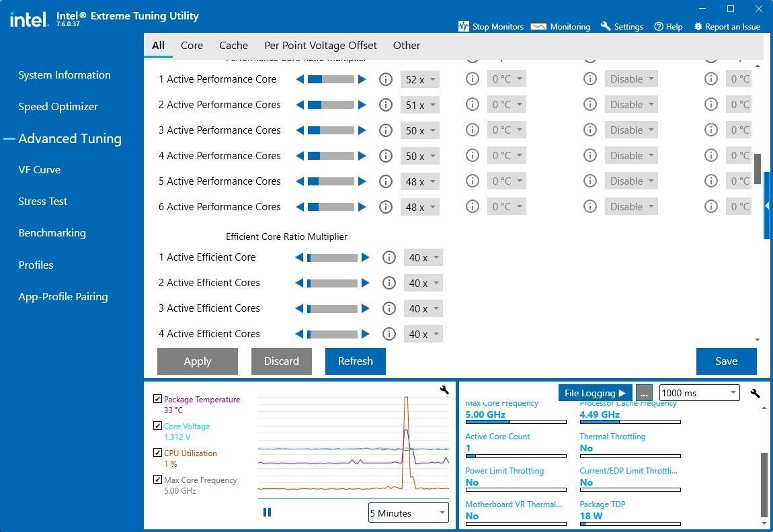This screenshot has height=532, width=773.
Task: Click the Apply button
Action: coord(197,361)
